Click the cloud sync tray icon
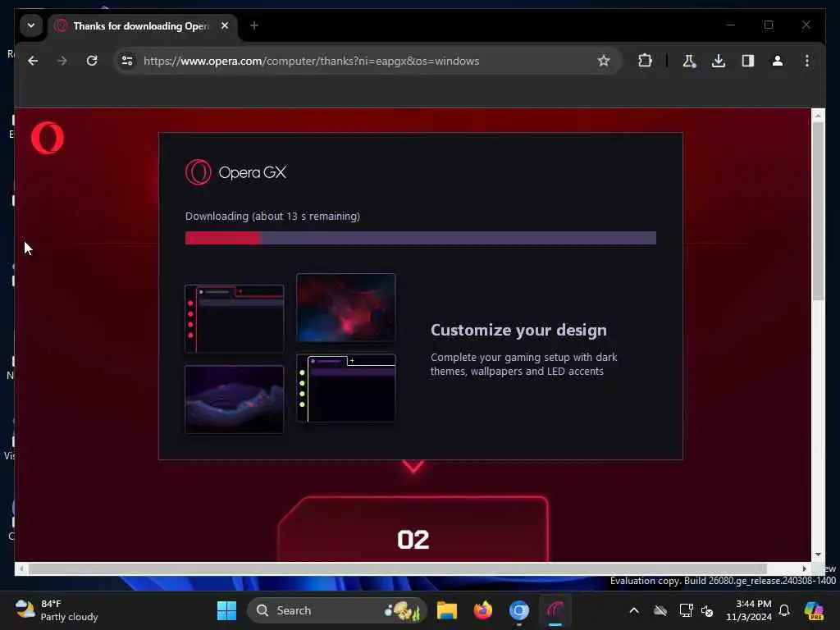840x630 pixels. (660, 610)
